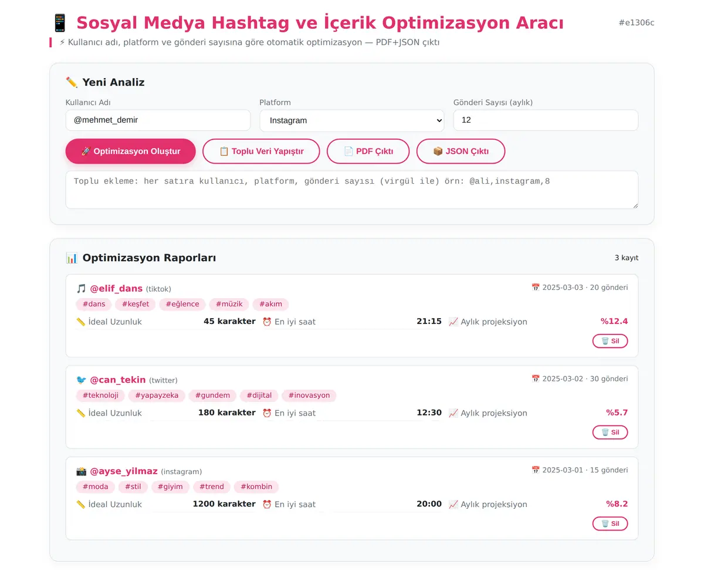Click the @elif_dans username
The height and width of the screenshot is (588, 704).
click(x=116, y=288)
